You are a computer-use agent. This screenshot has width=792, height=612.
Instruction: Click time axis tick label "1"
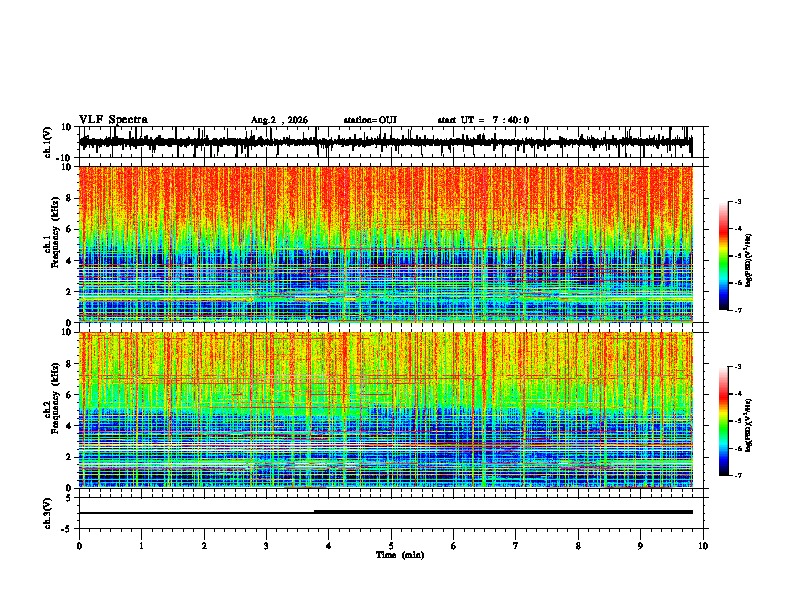point(141,546)
